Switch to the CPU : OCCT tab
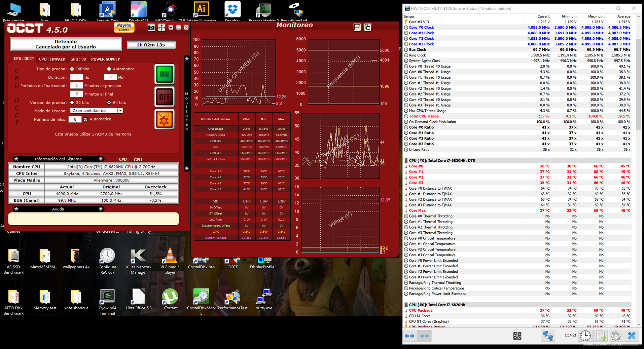The width and height of the screenshot is (644, 349). click(x=24, y=59)
